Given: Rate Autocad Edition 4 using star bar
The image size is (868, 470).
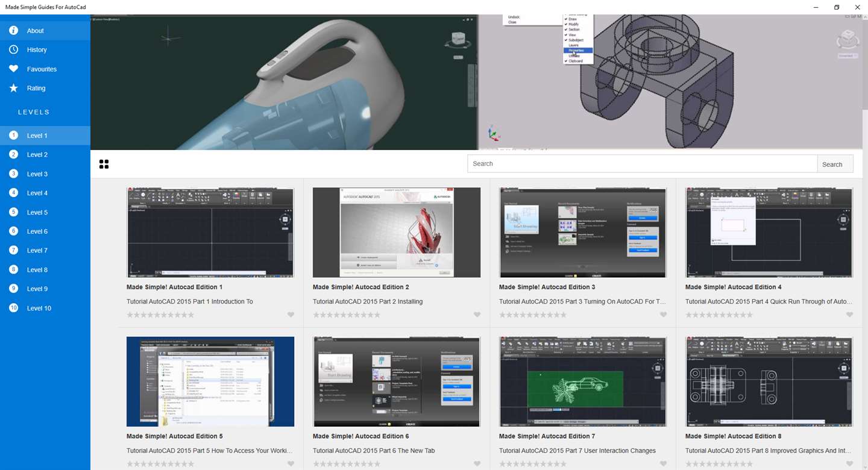Looking at the screenshot, I should pyautogui.click(x=719, y=315).
